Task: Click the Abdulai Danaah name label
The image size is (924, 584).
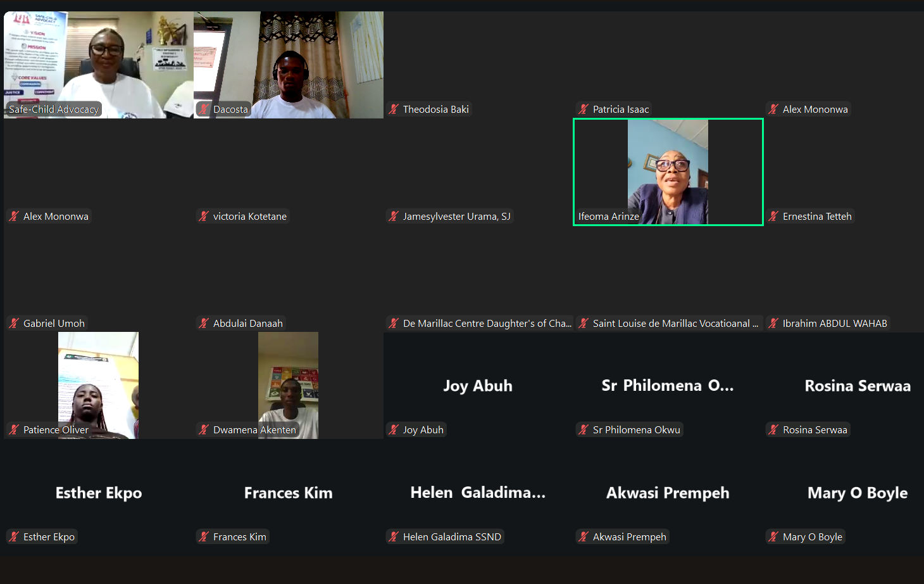Action: tap(247, 324)
